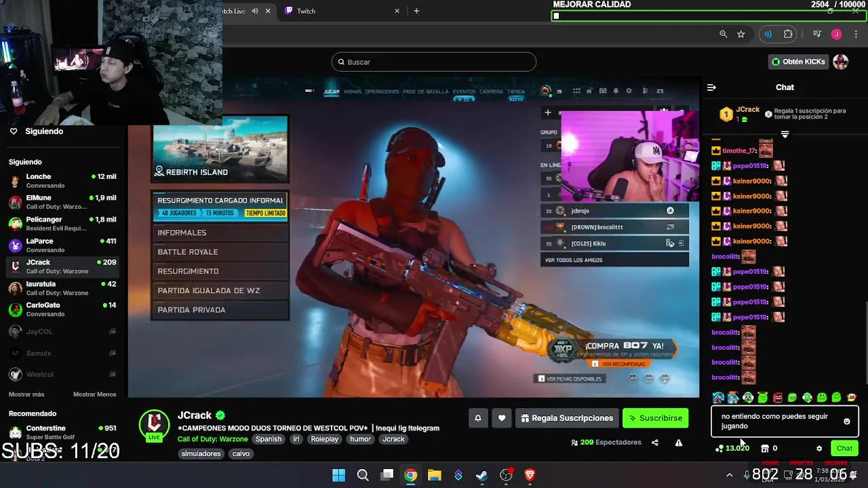Open Brave browser from the taskbar
The image size is (868, 488).
click(x=530, y=475)
